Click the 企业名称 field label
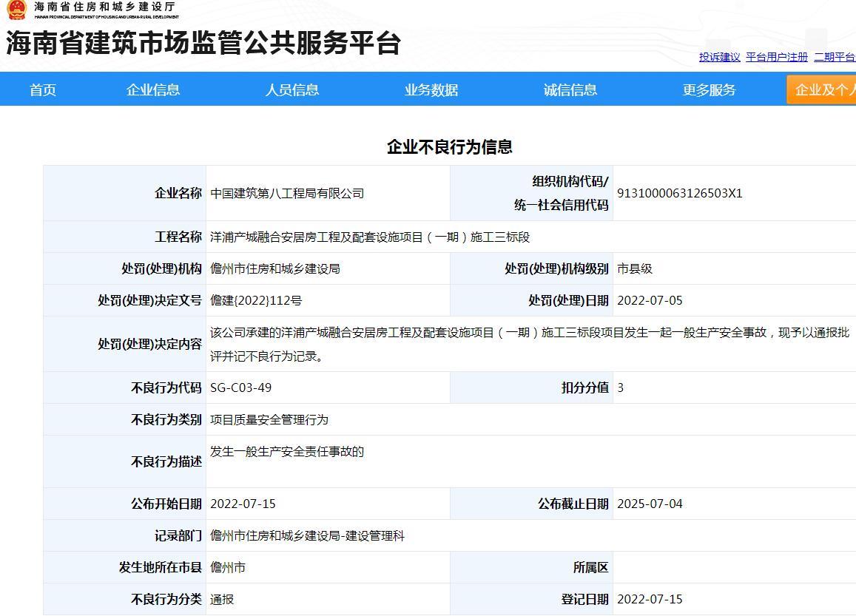The width and height of the screenshot is (856, 616). pos(178,193)
